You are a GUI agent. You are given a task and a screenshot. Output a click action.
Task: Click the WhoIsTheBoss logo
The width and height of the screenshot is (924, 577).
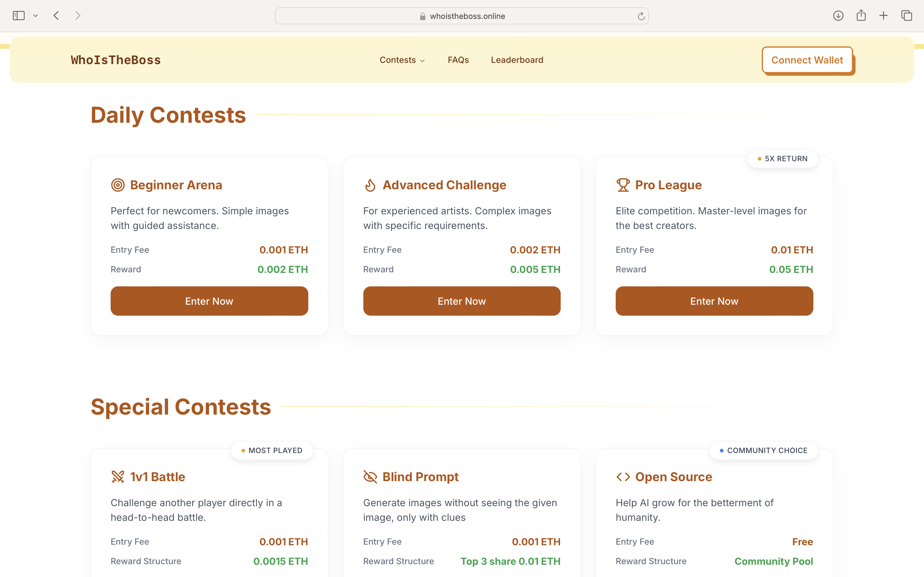click(116, 60)
